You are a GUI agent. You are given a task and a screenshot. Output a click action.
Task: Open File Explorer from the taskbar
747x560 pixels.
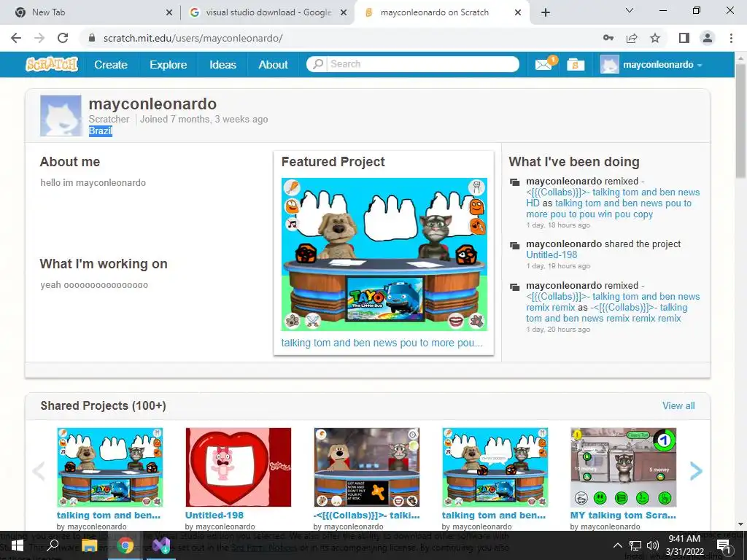(89, 545)
